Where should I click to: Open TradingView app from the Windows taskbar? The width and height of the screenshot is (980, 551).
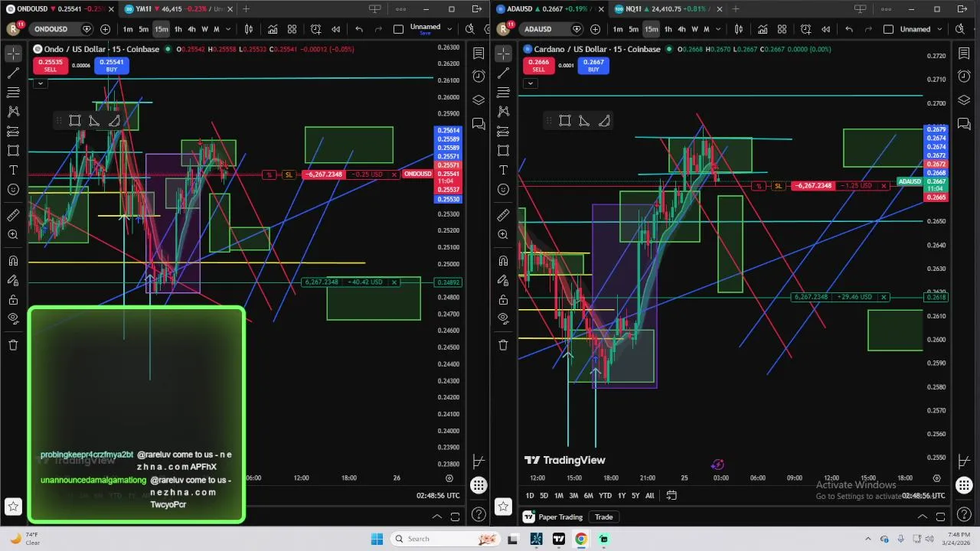pyautogui.click(x=559, y=539)
